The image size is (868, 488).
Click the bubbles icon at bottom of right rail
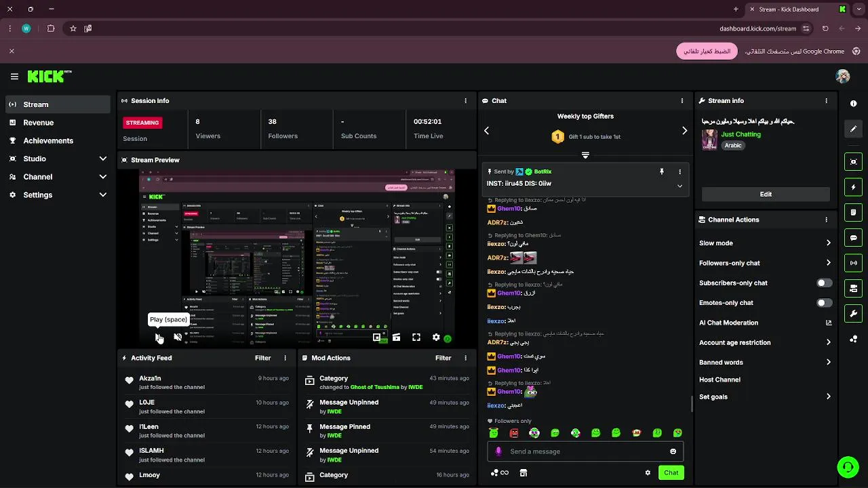[x=853, y=339]
